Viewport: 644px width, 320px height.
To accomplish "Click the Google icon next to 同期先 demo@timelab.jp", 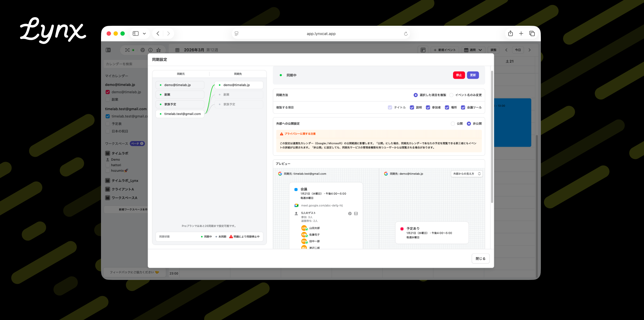I will point(386,174).
